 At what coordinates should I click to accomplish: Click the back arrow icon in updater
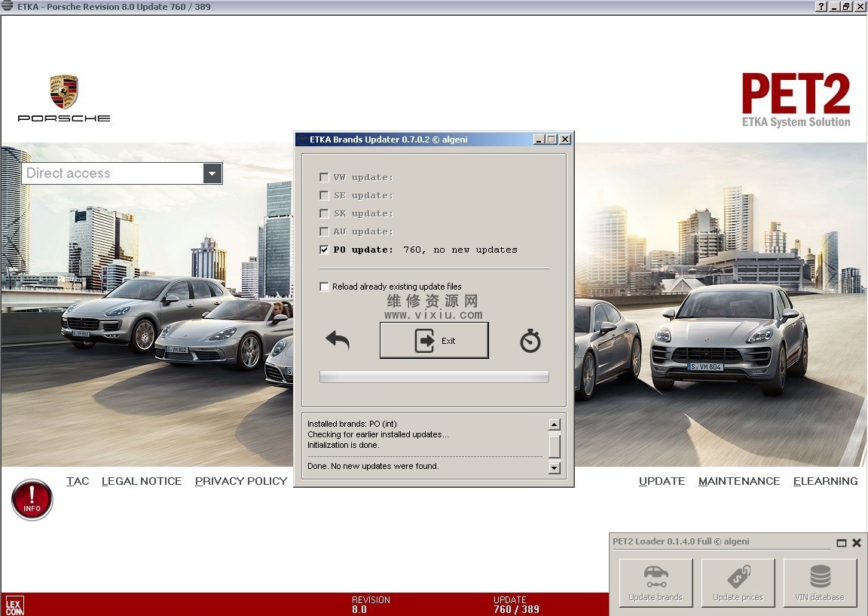click(338, 341)
